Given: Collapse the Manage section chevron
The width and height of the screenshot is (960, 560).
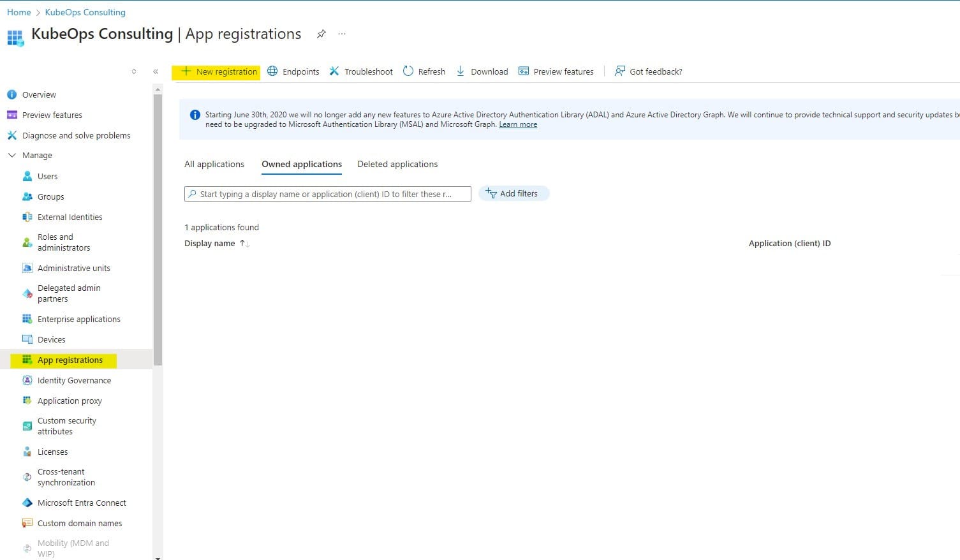Looking at the screenshot, I should click(x=11, y=155).
